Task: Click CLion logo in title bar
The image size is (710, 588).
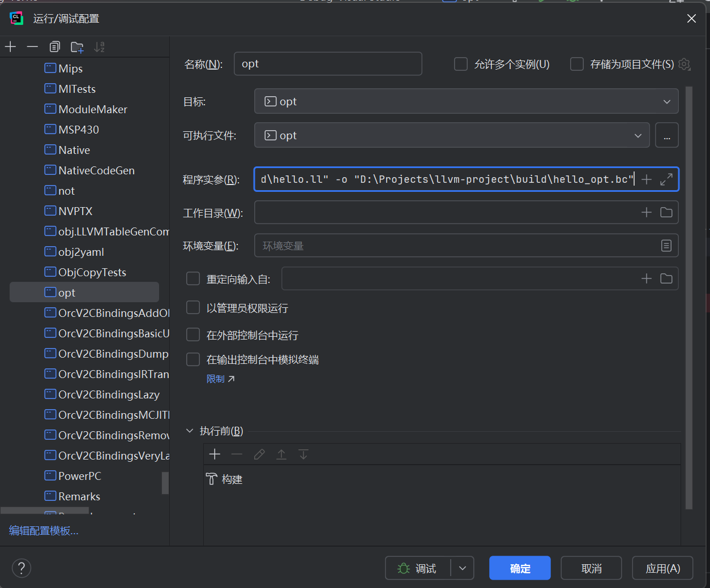Action: 16,19
